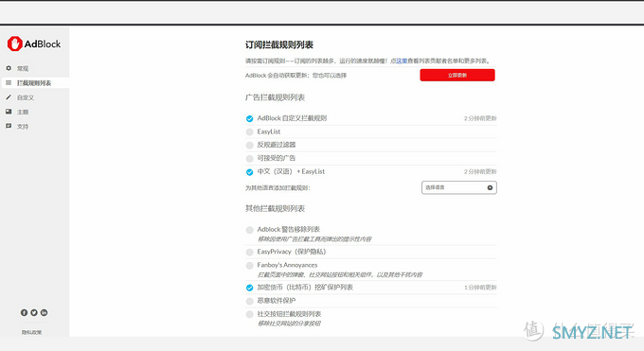Click the chat icon beside 支持
The height and width of the screenshot is (351, 644).
(x=9, y=126)
